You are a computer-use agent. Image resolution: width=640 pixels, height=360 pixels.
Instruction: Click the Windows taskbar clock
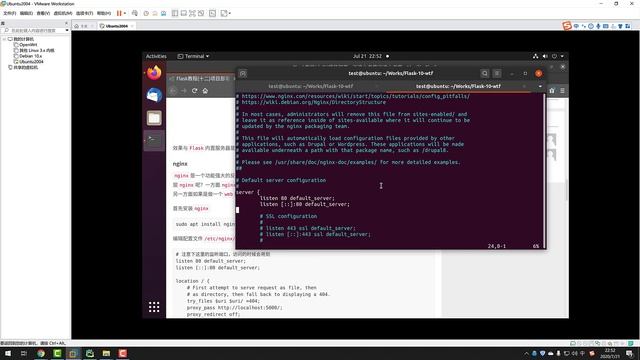(610, 353)
